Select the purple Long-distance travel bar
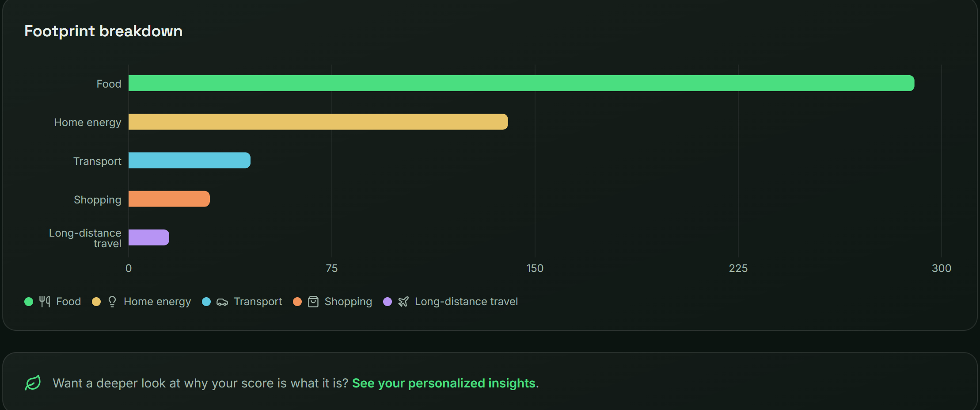980x410 pixels. (149, 237)
